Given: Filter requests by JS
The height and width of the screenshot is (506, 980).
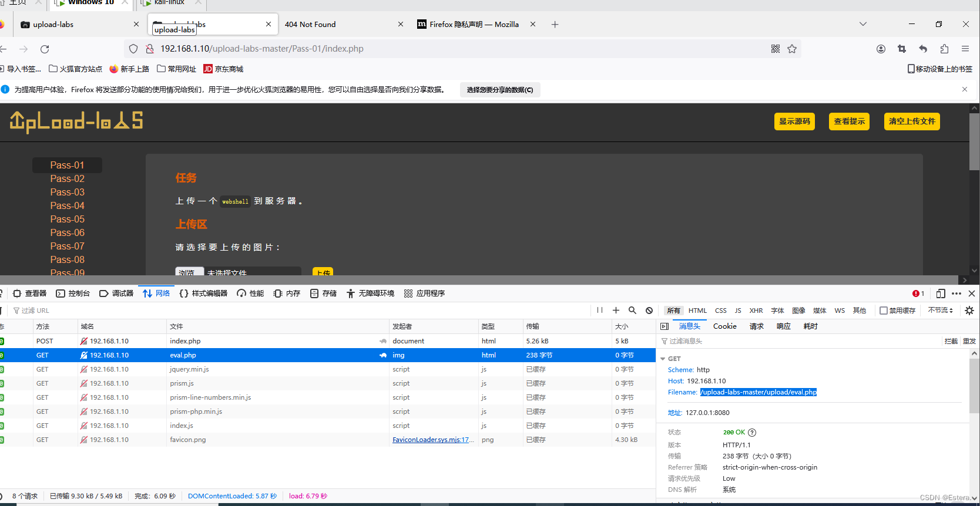Looking at the screenshot, I should [738, 311].
